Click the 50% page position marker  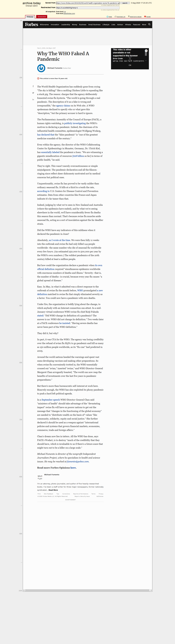(x=21, y=306)
